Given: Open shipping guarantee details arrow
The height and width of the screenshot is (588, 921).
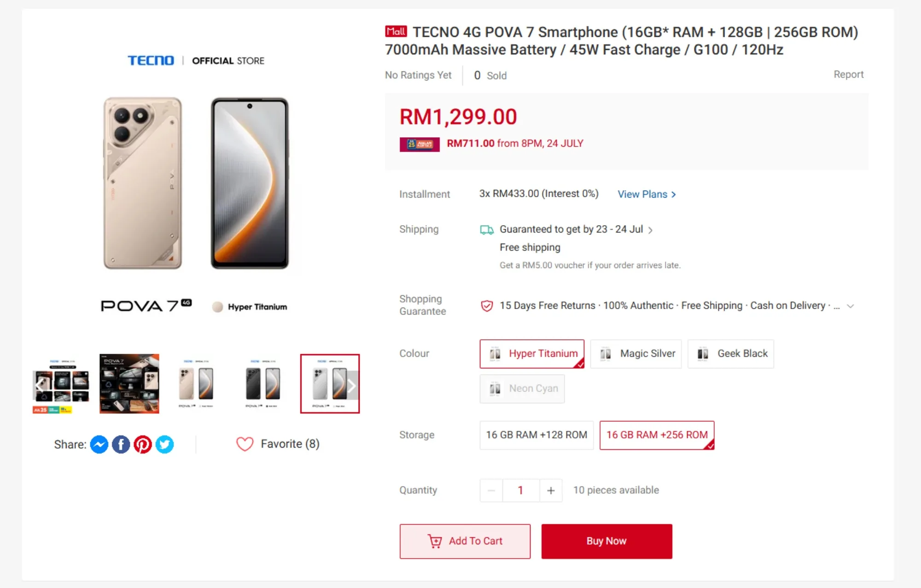Looking at the screenshot, I should point(650,230).
